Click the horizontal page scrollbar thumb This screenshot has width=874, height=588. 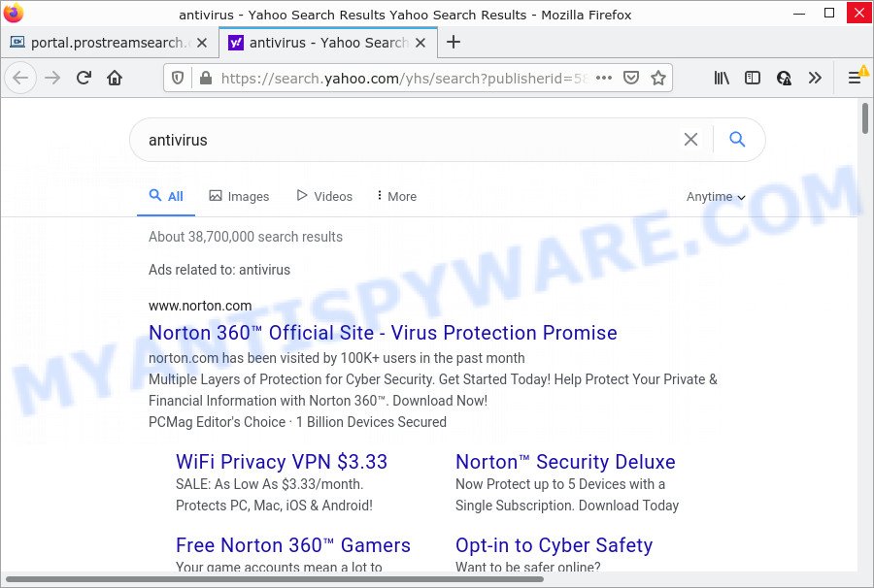(x=274, y=579)
